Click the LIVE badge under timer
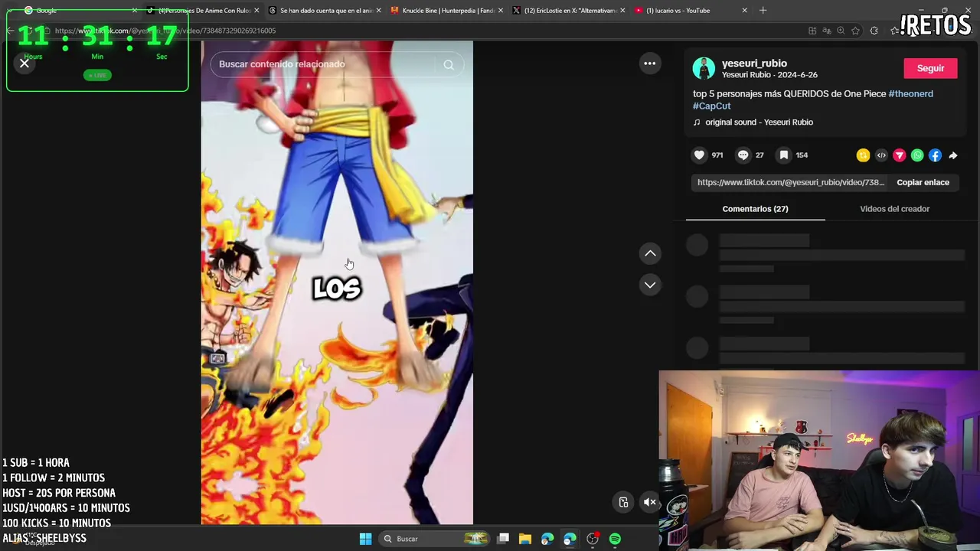This screenshot has width=980, height=551. (97, 75)
